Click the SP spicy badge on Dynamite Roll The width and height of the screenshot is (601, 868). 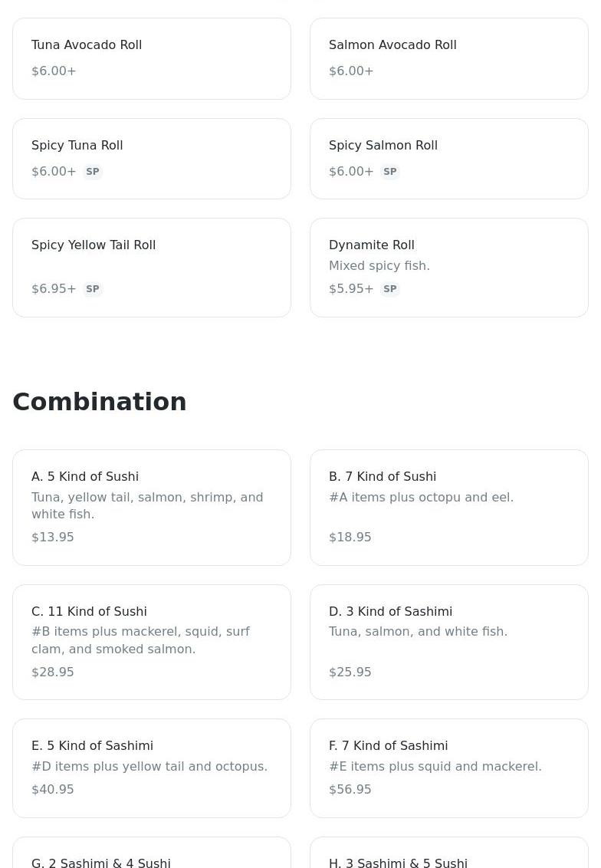coord(390,289)
